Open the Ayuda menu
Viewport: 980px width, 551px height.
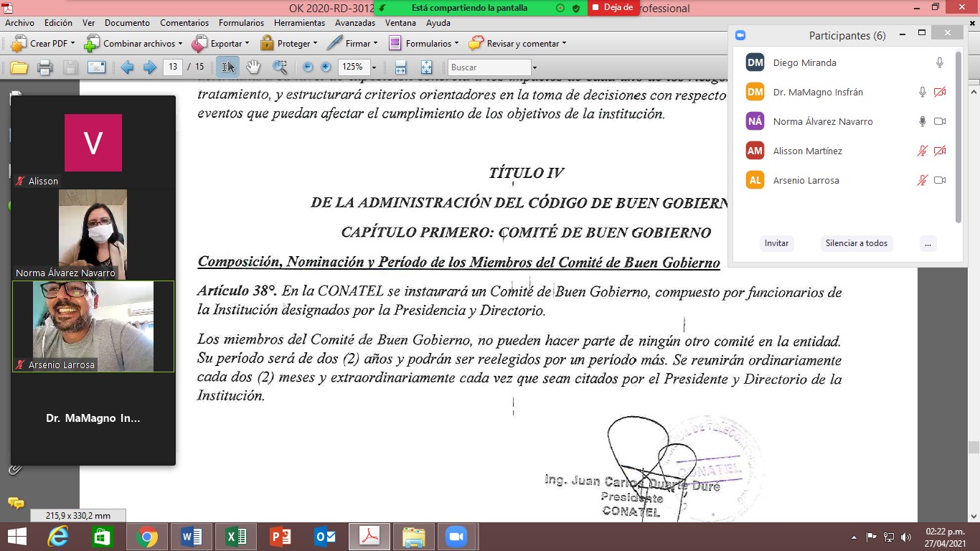438,23
